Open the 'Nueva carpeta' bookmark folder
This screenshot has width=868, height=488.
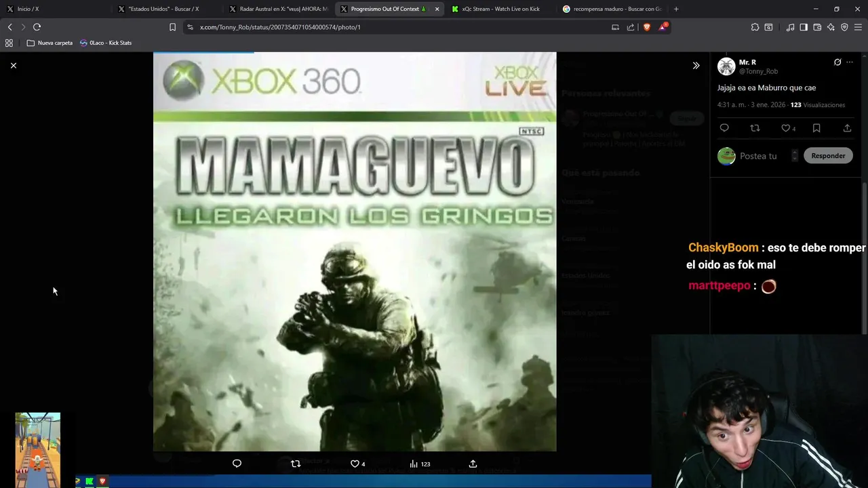point(50,43)
